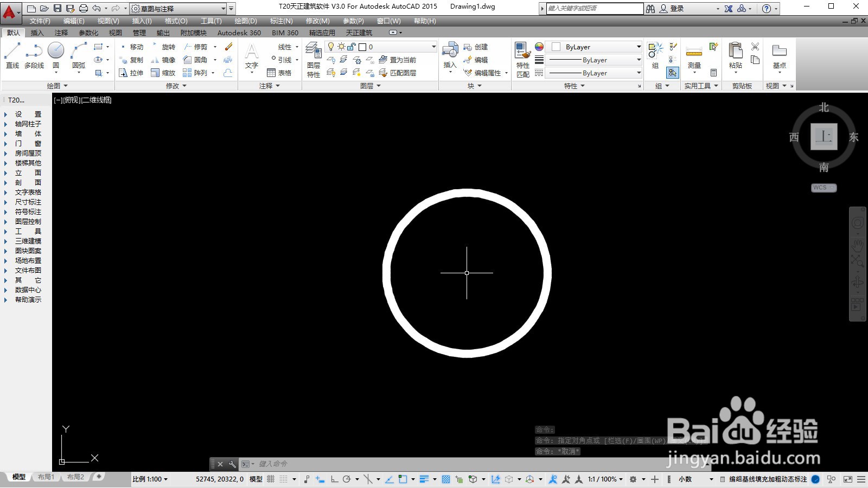The height and width of the screenshot is (488, 868).
Task: Click the object color wheel icon
Action: pyautogui.click(x=539, y=47)
